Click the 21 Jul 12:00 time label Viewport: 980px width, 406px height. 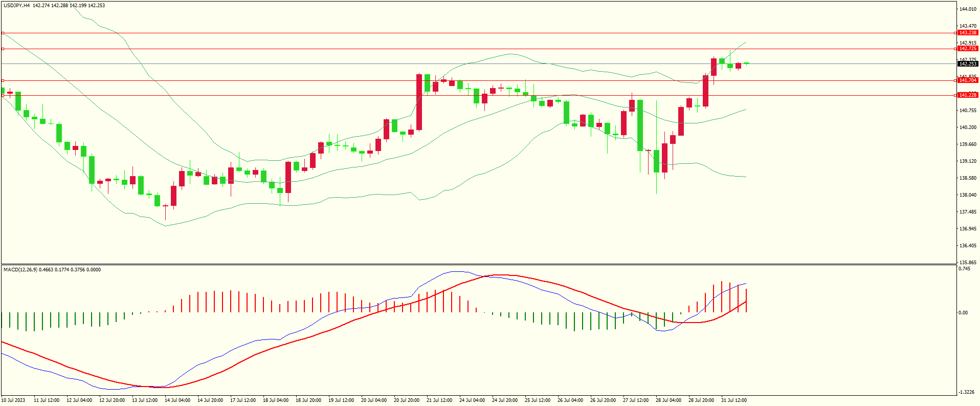(439, 400)
